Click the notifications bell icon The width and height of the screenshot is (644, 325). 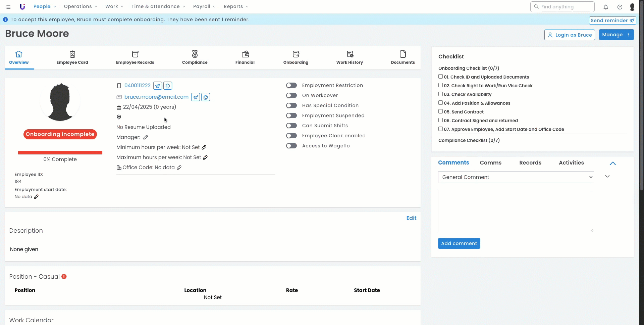606,7
